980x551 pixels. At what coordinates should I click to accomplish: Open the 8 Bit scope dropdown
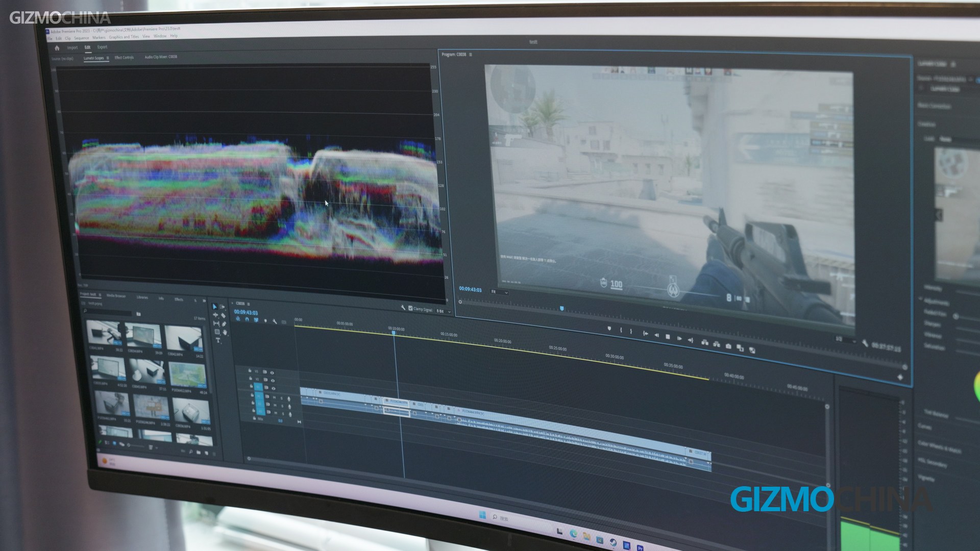click(444, 311)
